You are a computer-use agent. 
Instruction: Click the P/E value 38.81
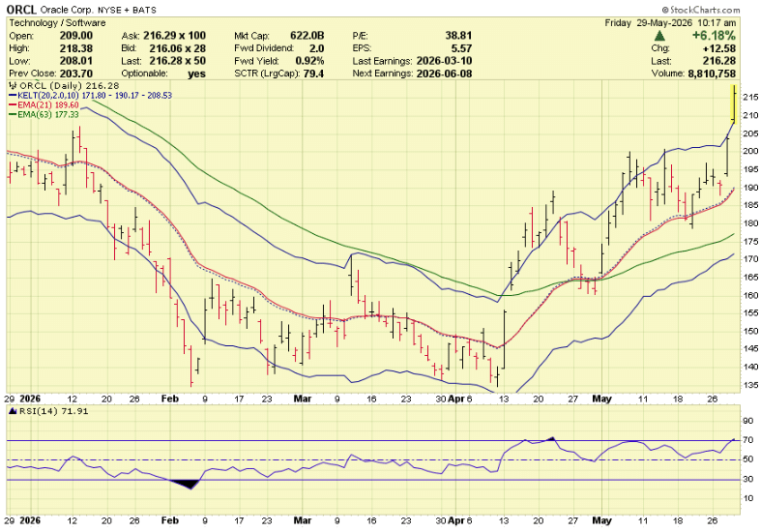[x=458, y=36]
